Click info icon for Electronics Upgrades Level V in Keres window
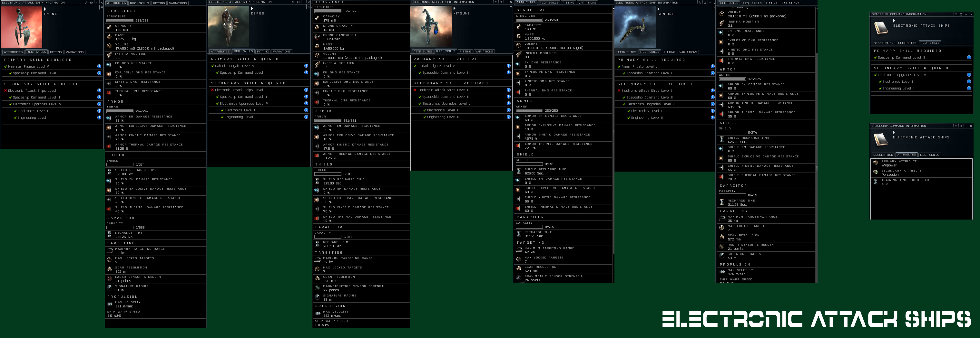This screenshot has height=338, width=980. pos(306,103)
